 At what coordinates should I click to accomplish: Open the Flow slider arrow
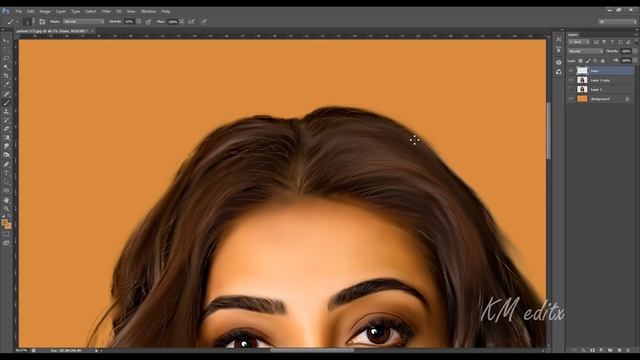(182, 22)
